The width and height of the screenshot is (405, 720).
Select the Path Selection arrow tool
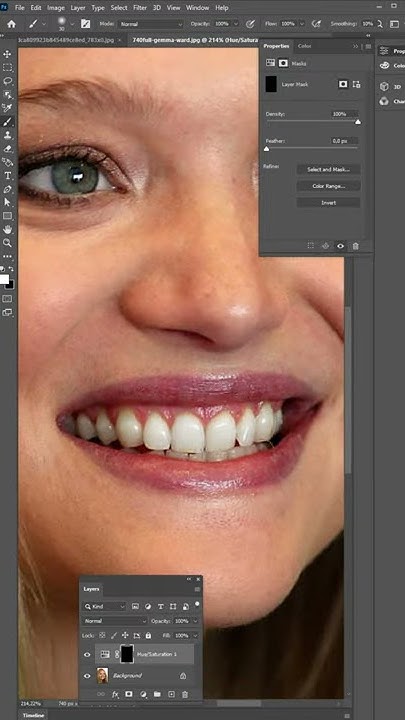(x=8, y=202)
